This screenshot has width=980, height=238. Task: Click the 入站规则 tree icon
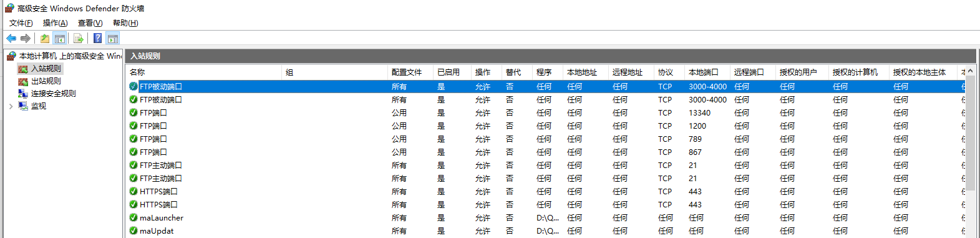tap(23, 69)
